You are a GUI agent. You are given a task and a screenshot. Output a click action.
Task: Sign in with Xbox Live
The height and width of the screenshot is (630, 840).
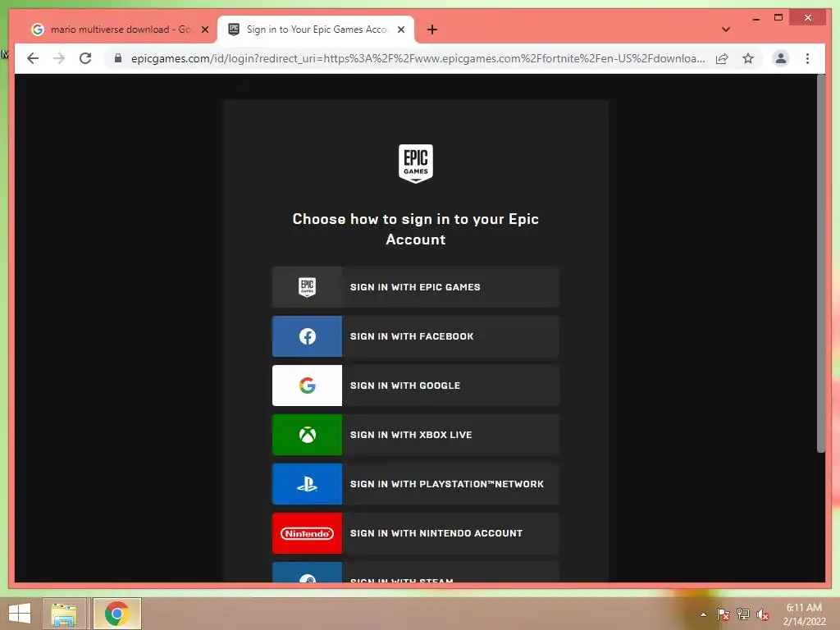click(x=416, y=435)
